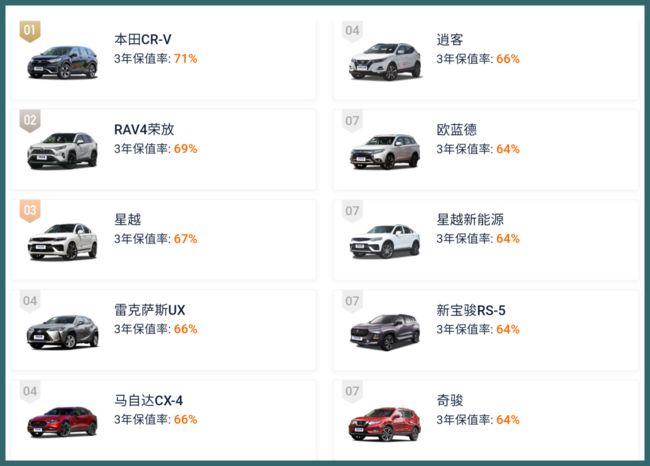The height and width of the screenshot is (466, 650).
Task: Click the 07 badge beside 奇骏
Action: coord(352,391)
